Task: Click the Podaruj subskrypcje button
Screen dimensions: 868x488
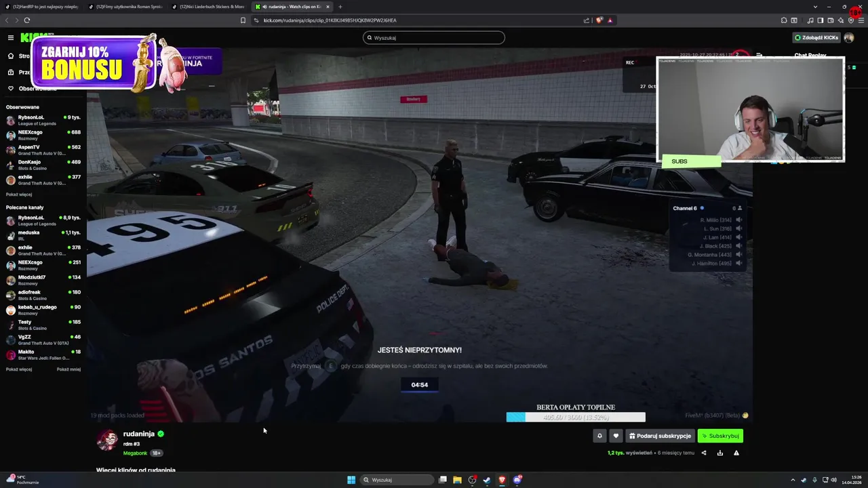Action: tap(660, 436)
